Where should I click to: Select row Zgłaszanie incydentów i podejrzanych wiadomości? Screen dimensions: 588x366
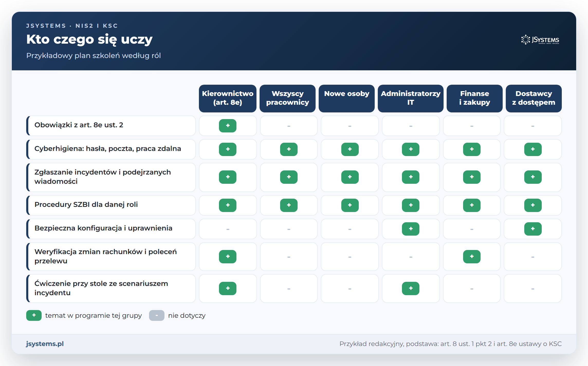[x=111, y=177]
